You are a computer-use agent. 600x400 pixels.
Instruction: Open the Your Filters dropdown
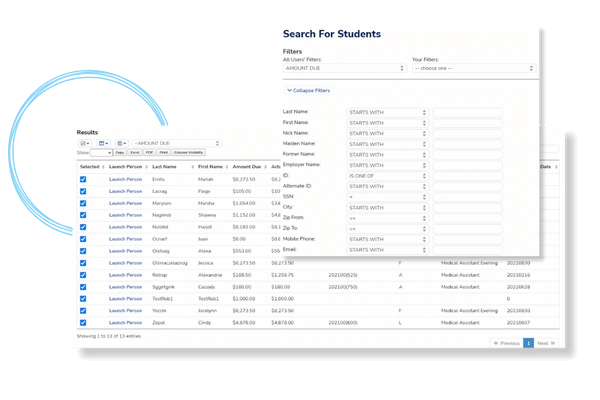[474, 68]
